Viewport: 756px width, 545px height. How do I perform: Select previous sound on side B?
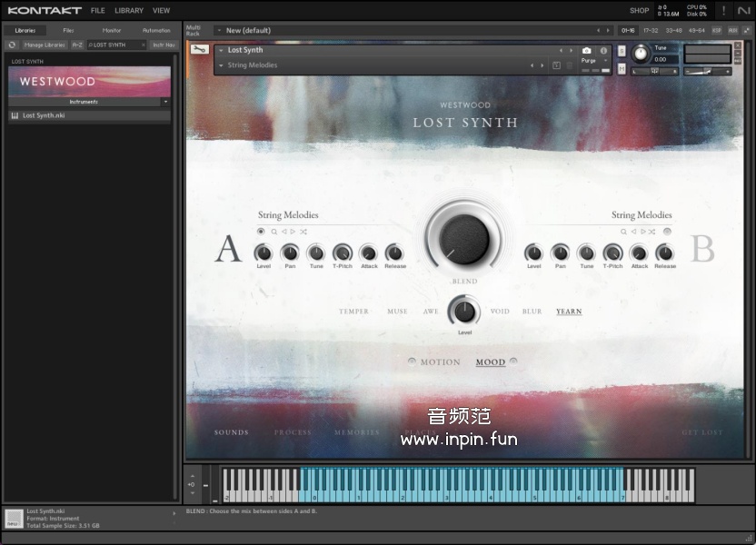coord(633,232)
